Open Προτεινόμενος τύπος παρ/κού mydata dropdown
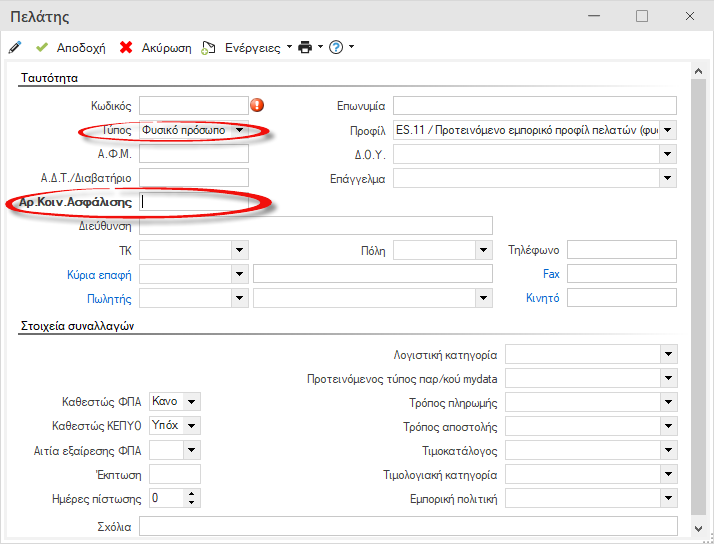The height and width of the screenshot is (544, 714). coord(668,378)
